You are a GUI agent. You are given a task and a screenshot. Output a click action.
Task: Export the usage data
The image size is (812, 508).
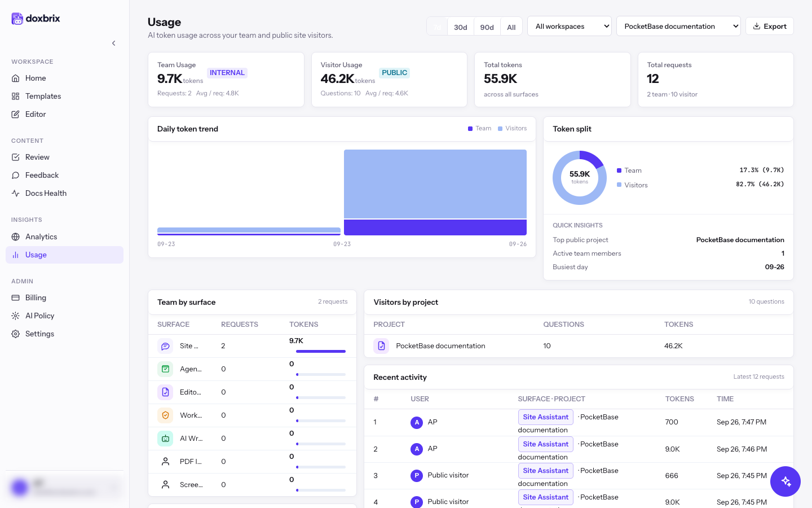click(770, 27)
